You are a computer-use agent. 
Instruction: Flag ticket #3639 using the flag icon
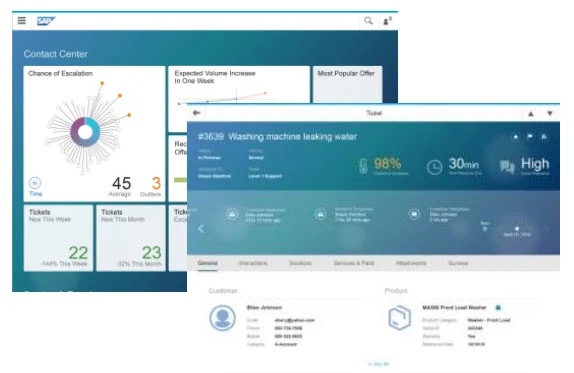530,137
